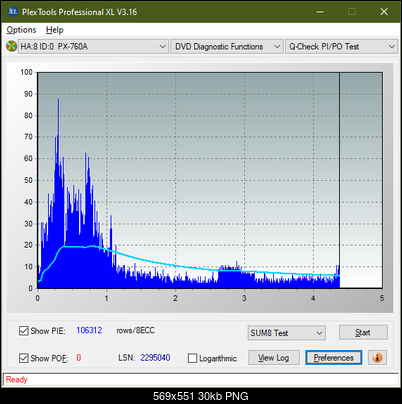Image resolution: width=402 pixels, height=404 pixels.
Task: Click the Start button
Action: (363, 332)
